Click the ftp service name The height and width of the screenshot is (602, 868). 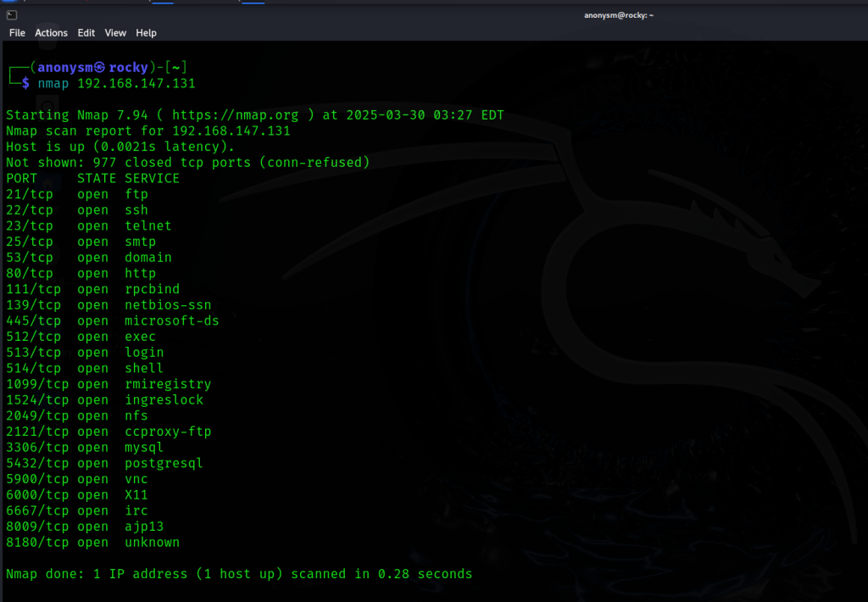(136, 194)
